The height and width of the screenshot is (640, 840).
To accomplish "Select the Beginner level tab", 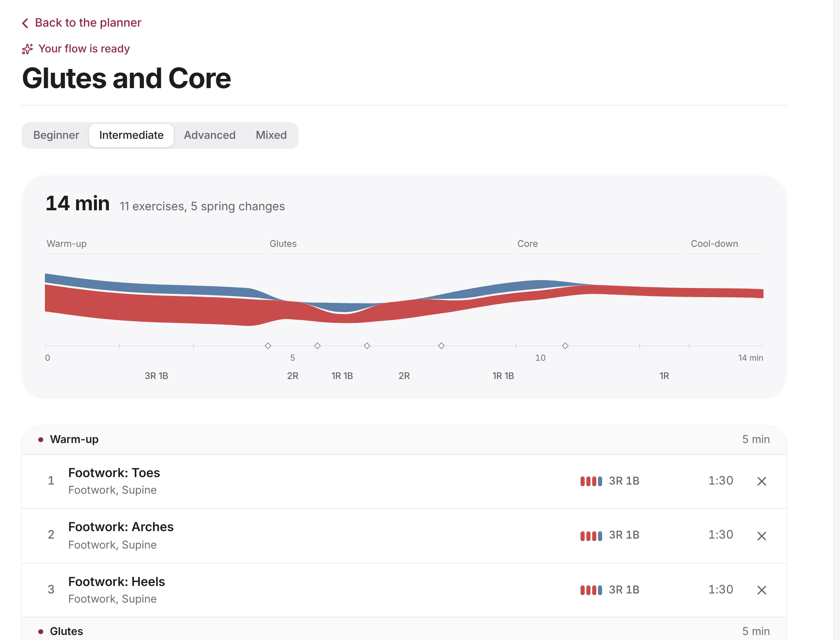I will (56, 135).
